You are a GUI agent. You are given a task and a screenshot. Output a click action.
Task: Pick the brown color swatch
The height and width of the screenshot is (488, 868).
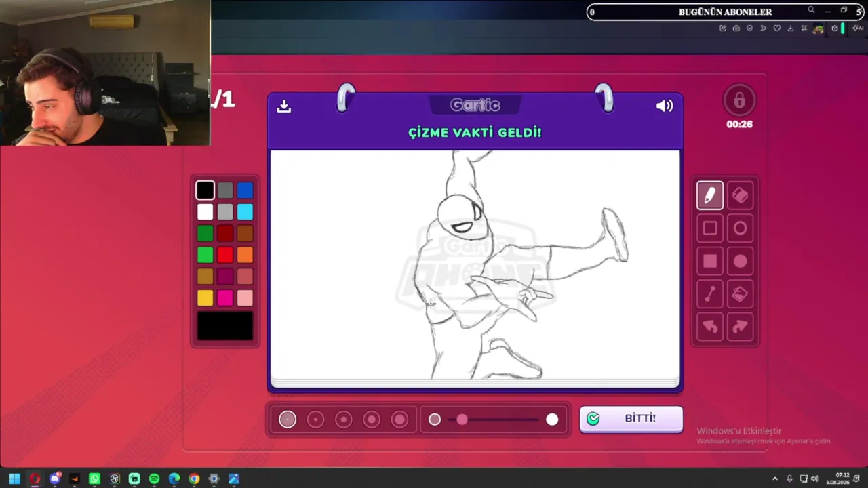245,234
